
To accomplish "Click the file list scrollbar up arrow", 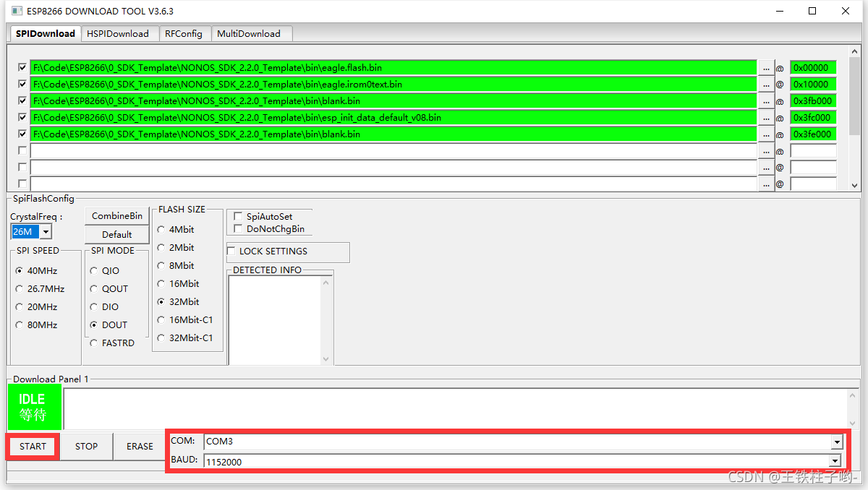I will click(854, 51).
